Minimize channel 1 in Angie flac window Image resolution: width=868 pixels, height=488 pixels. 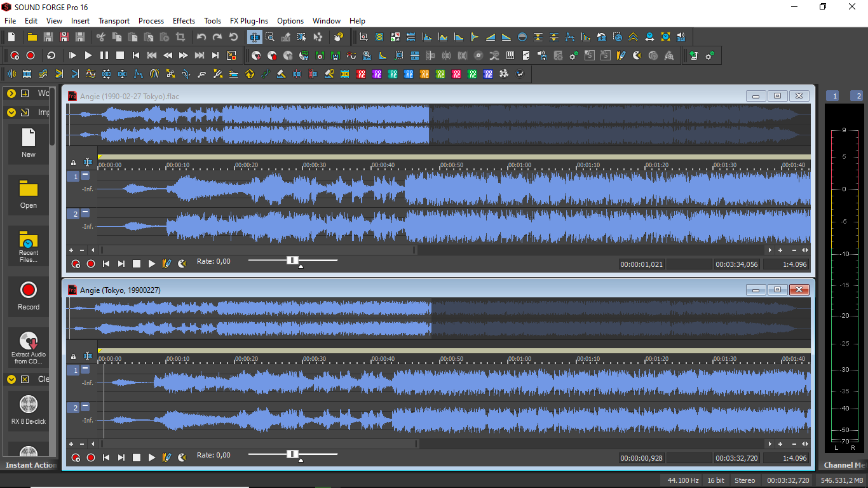point(85,175)
